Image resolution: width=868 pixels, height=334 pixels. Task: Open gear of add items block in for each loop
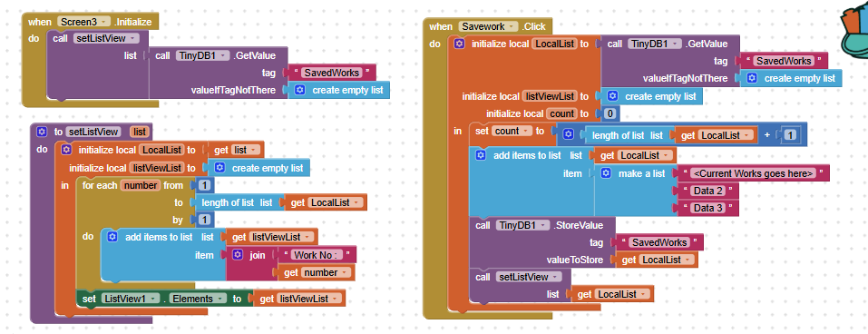tap(112, 237)
